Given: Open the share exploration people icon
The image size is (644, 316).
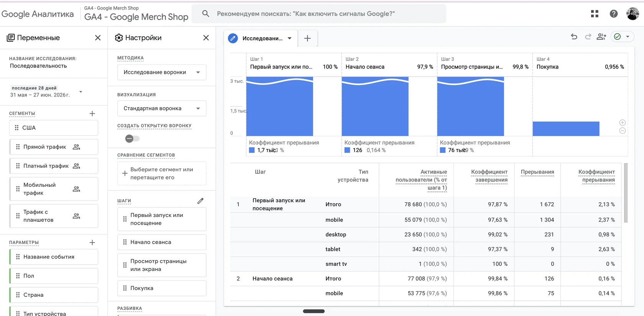Looking at the screenshot, I should pos(601,37).
